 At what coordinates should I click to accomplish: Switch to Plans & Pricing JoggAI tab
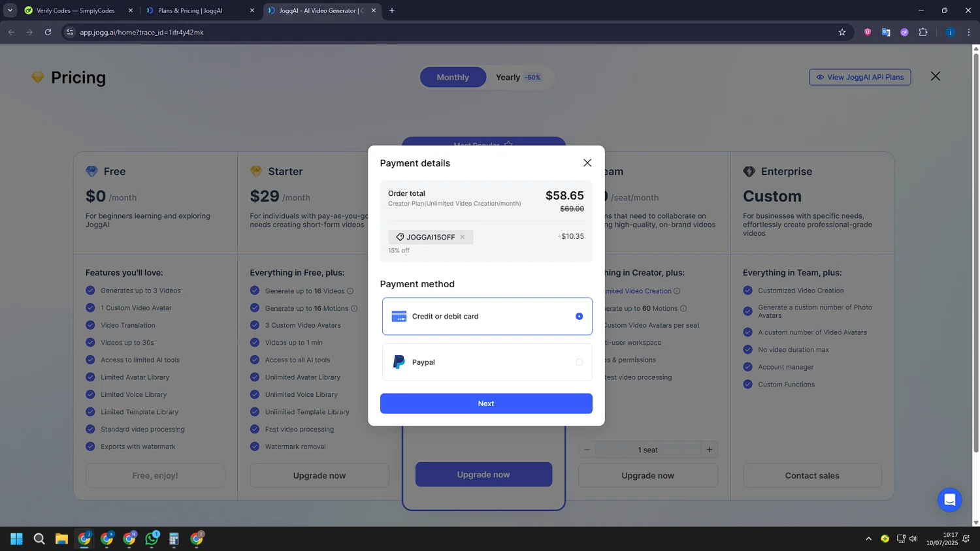coord(196,10)
